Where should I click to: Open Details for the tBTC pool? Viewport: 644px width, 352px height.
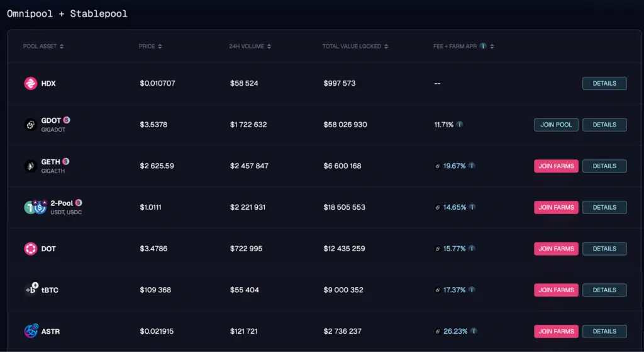[x=604, y=290]
